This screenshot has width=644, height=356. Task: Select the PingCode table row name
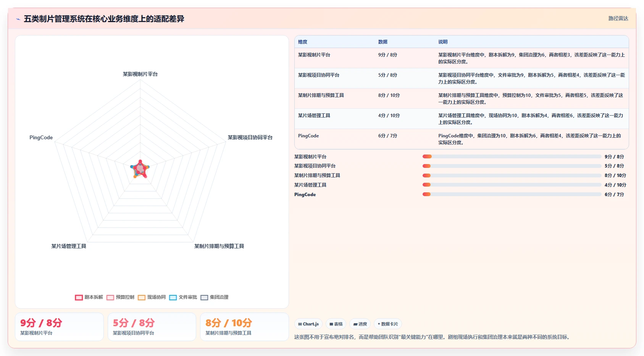(308, 136)
